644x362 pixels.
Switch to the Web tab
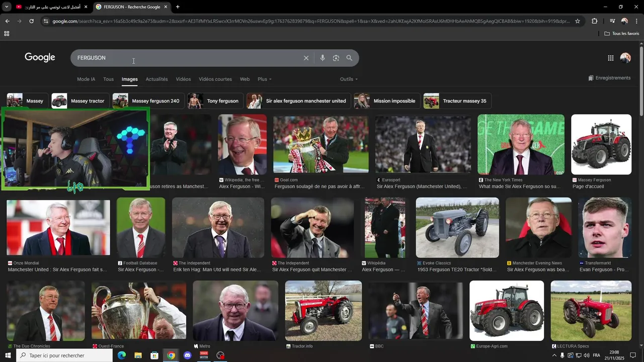245,79
